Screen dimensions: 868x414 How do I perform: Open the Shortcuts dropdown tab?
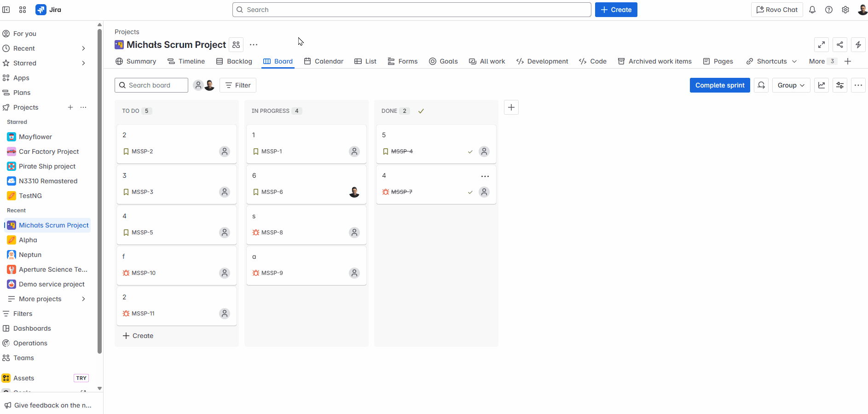(x=771, y=61)
